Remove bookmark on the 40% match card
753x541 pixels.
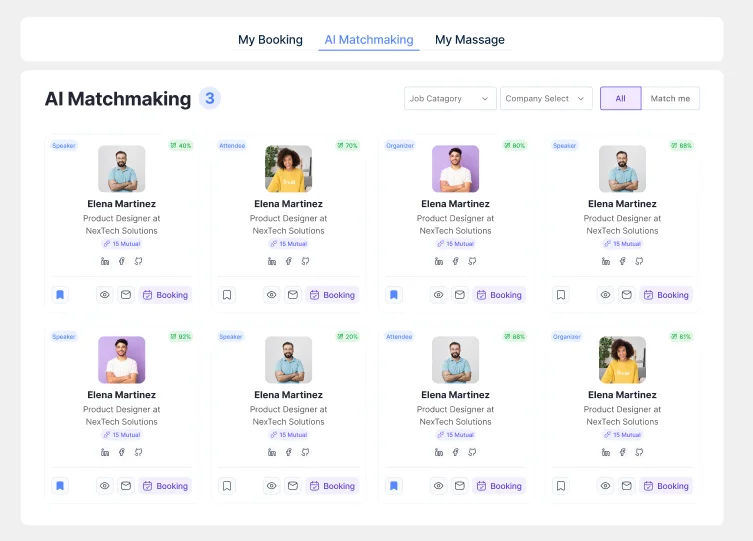coord(60,295)
